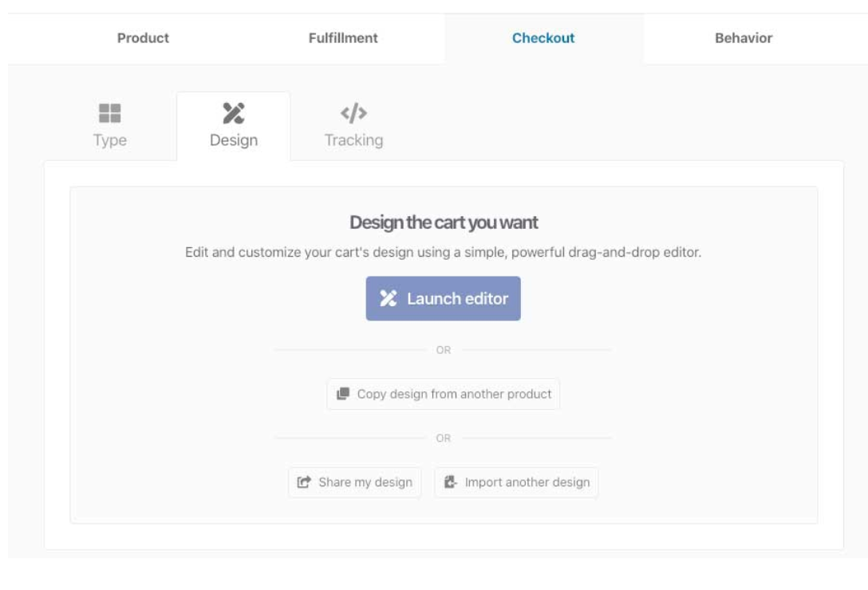Switch to the Tracking sub-tab label
868x590 pixels.
pos(353,140)
